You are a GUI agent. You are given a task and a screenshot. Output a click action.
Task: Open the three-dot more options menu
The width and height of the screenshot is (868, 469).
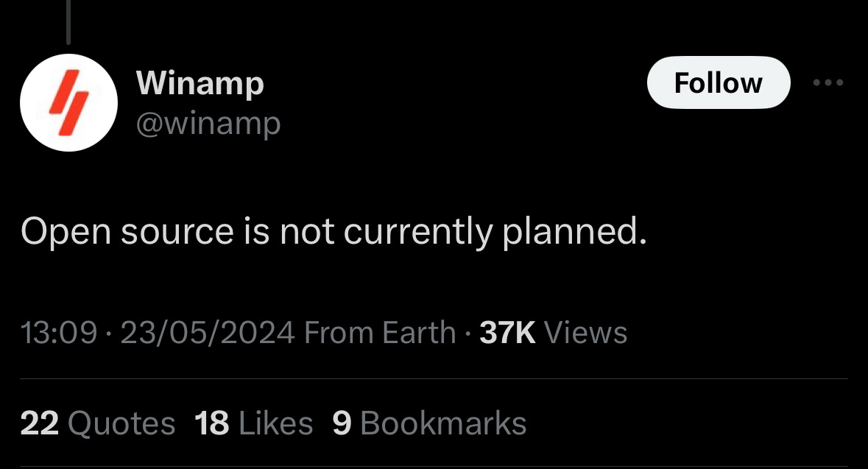click(828, 83)
